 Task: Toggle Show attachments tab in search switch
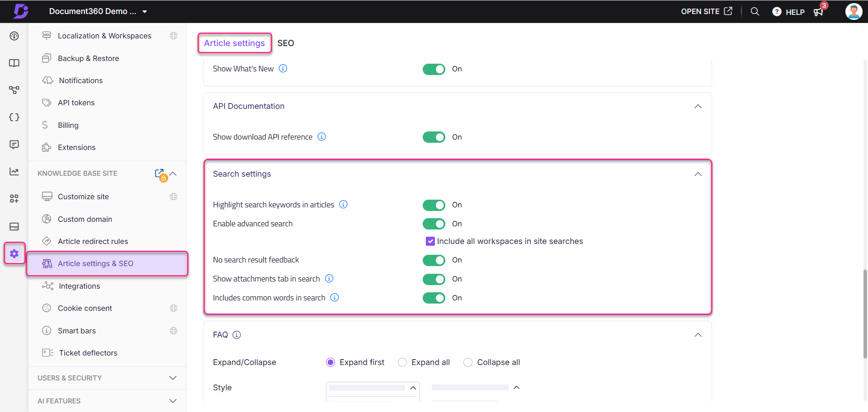[434, 279]
